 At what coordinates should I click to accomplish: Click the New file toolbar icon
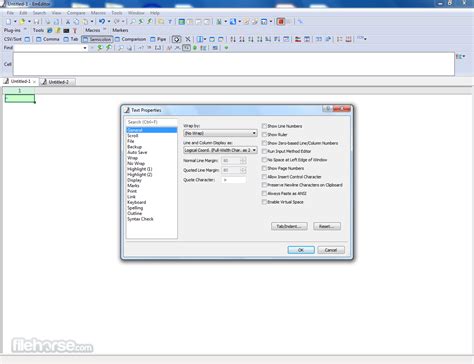(8, 21)
